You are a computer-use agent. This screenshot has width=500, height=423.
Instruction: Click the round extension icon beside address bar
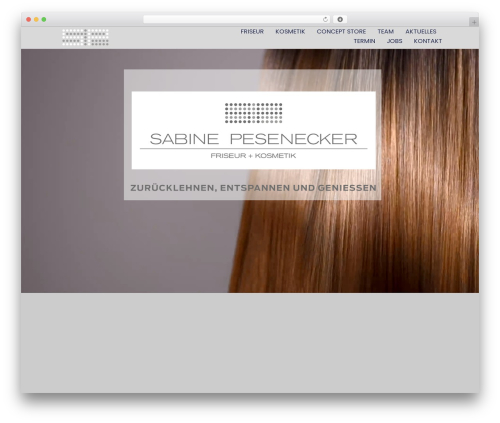(340, 19)
